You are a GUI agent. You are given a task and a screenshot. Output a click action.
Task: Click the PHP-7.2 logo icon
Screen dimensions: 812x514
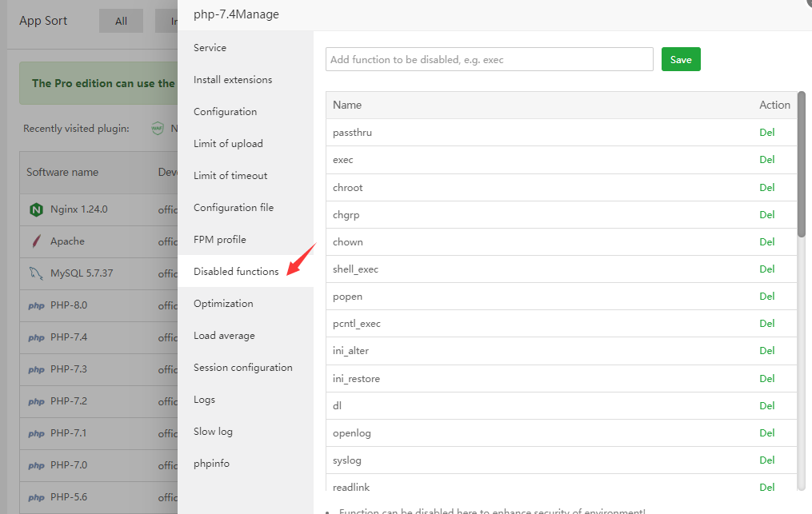[x=36, y=401]
